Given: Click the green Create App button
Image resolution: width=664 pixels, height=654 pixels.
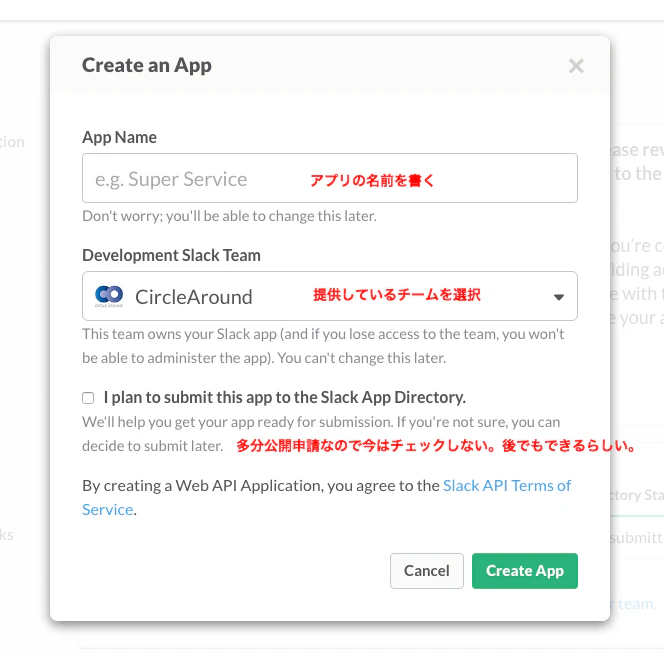Looking at the screenshot, I should pos(525,571).
